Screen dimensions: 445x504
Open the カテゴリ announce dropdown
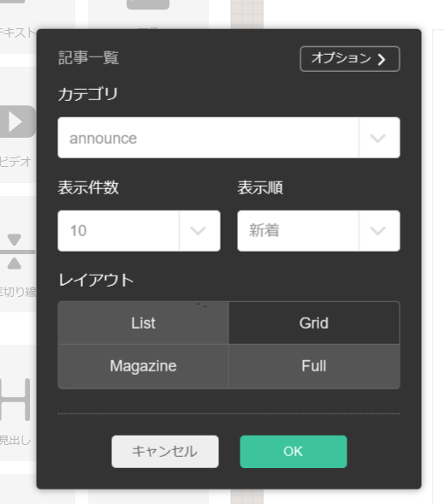click(x=228, y=138)
